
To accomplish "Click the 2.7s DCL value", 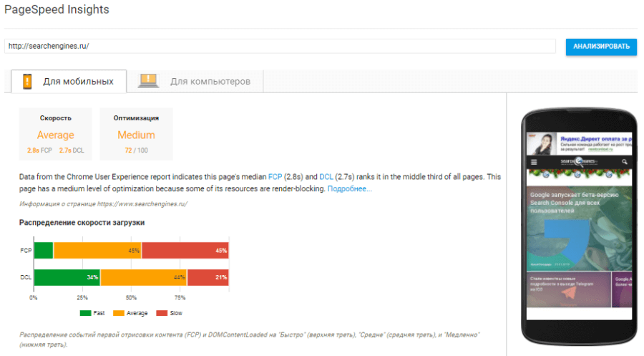I will pyautogui.click(x=72, y=150).
